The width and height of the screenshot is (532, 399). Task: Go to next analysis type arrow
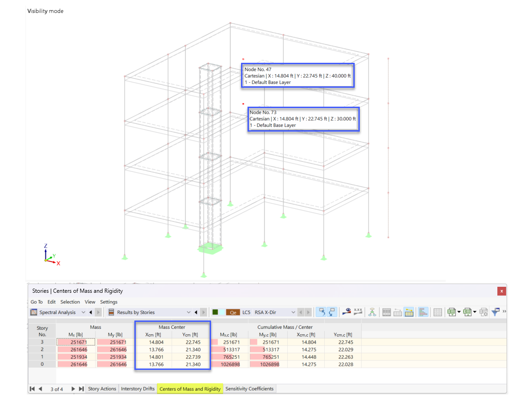98,312
